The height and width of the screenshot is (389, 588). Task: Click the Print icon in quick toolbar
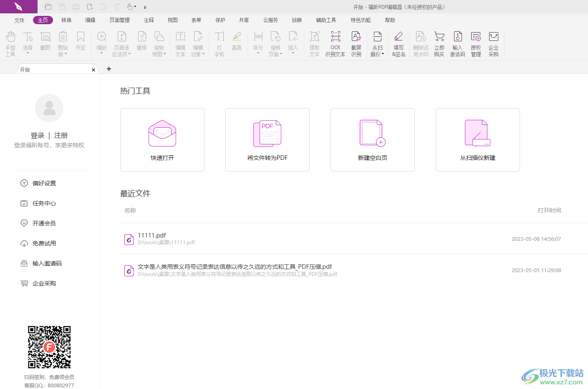(76, 7)
